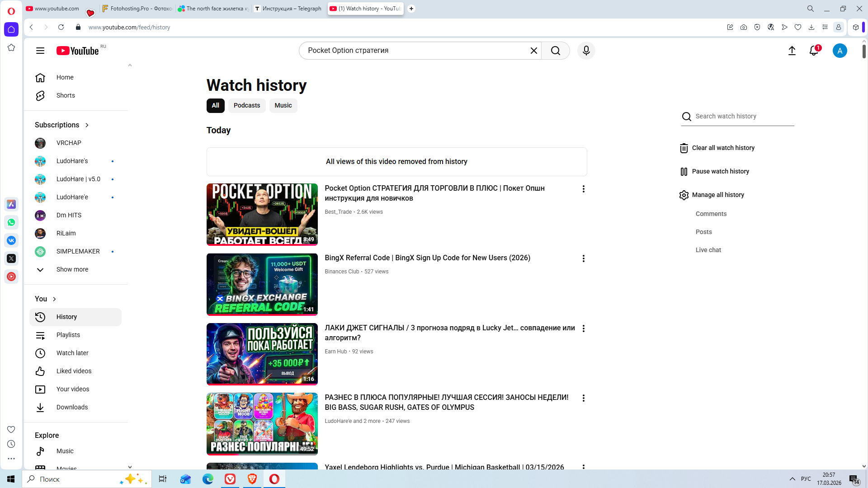Click the search magnifier button
The height and width of the screenshot is (488, 868).
[x=555, y=51]
